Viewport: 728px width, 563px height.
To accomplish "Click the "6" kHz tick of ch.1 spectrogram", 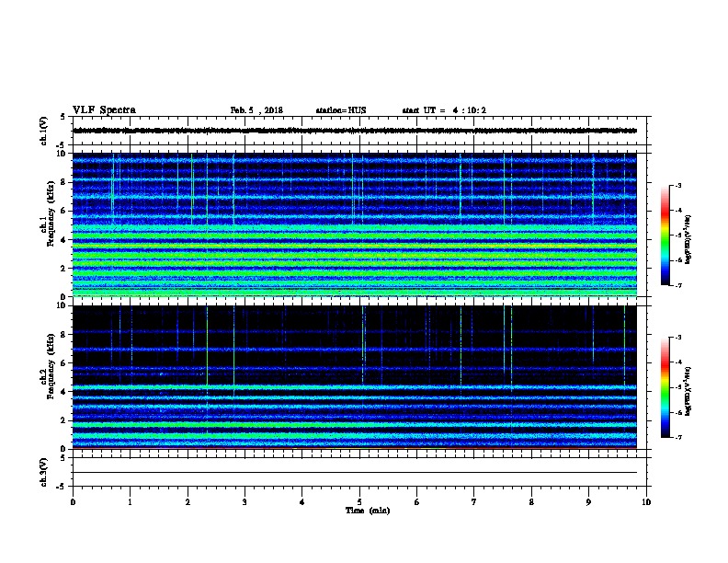I will (64, 211).
